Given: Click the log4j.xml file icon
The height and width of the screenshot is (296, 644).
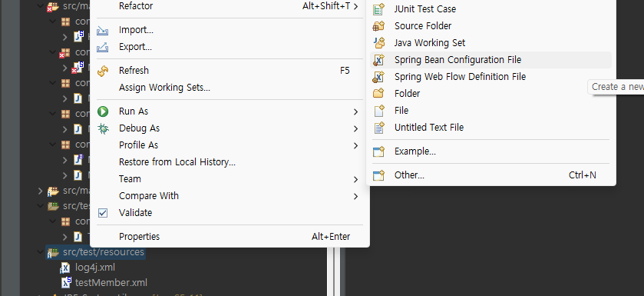Looking at the screenshot, I should point(65,268).
